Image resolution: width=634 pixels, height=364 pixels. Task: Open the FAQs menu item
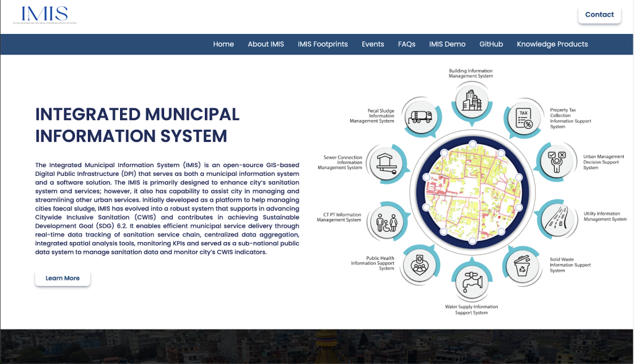tap(406, 44)
